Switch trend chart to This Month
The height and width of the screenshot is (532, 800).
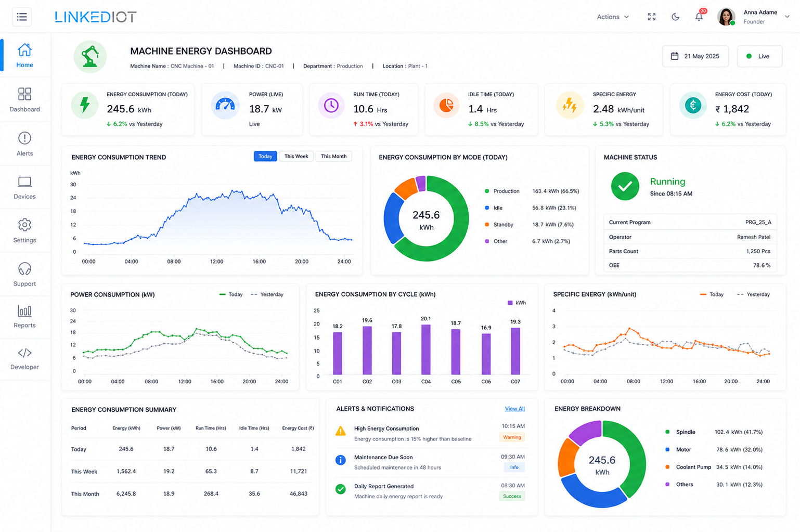point(333,156)
